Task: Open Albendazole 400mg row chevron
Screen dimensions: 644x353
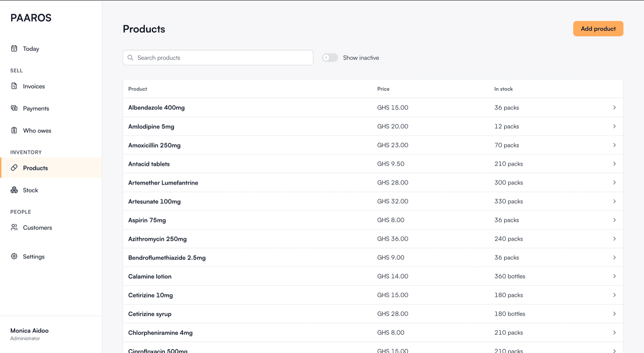Action: point(614,108)
